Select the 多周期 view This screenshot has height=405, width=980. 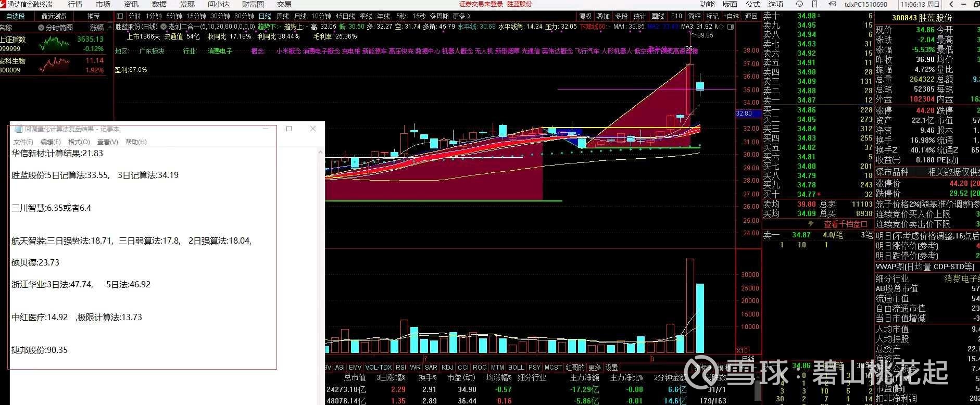point(439,16)
